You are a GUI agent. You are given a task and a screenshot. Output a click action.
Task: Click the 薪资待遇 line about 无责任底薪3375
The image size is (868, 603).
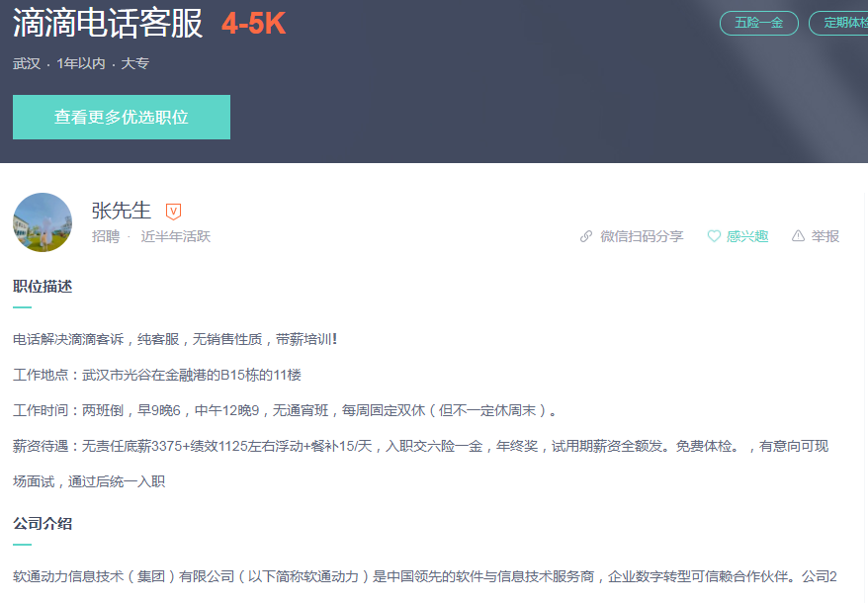[x=421, y=446]
